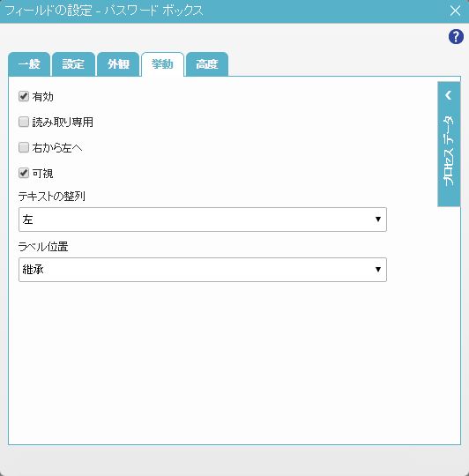Go to the 高度 tab
This screenshot has width=469, height=476.
(206, 64)
